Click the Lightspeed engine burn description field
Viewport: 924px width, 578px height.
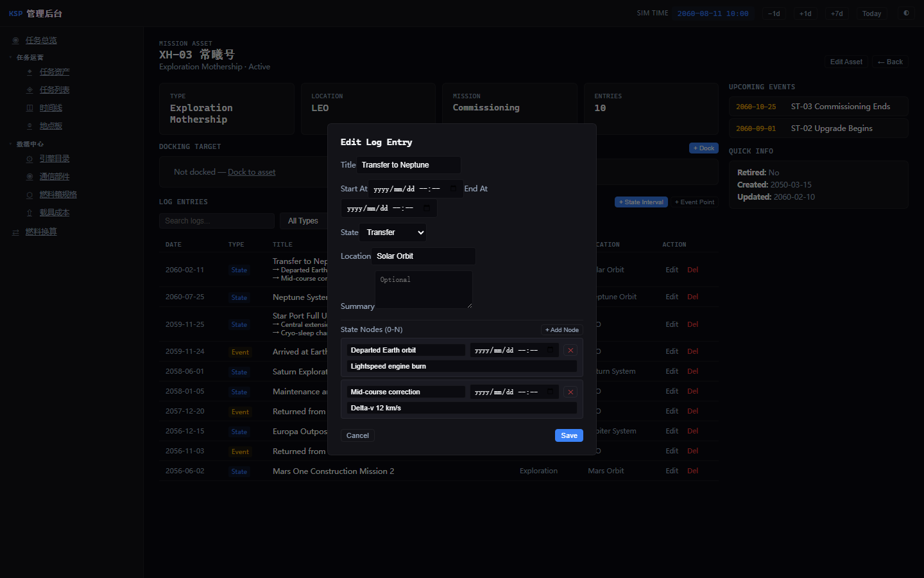click(x=461, y=366)
